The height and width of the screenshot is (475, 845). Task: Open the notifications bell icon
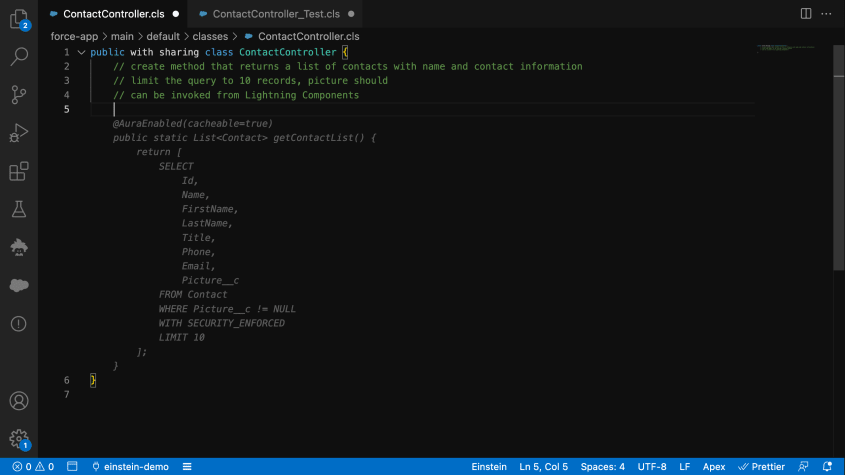[x=827, y=467]
